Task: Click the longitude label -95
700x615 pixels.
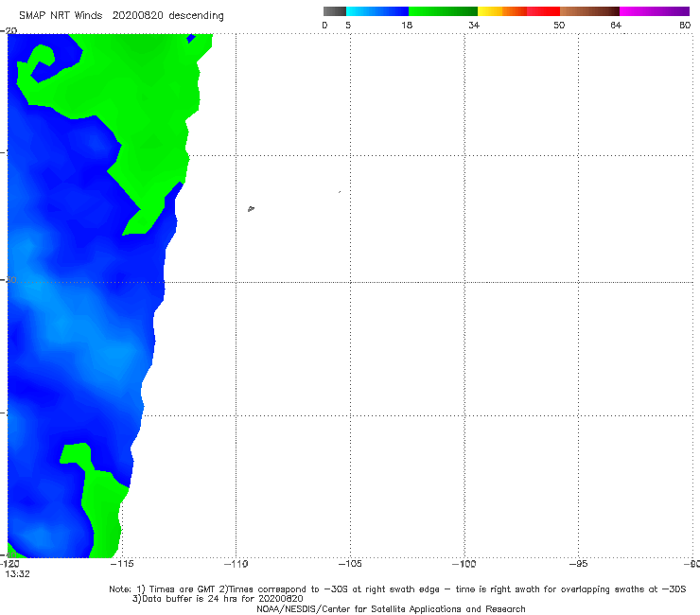Action: click(x=579, y=564)
